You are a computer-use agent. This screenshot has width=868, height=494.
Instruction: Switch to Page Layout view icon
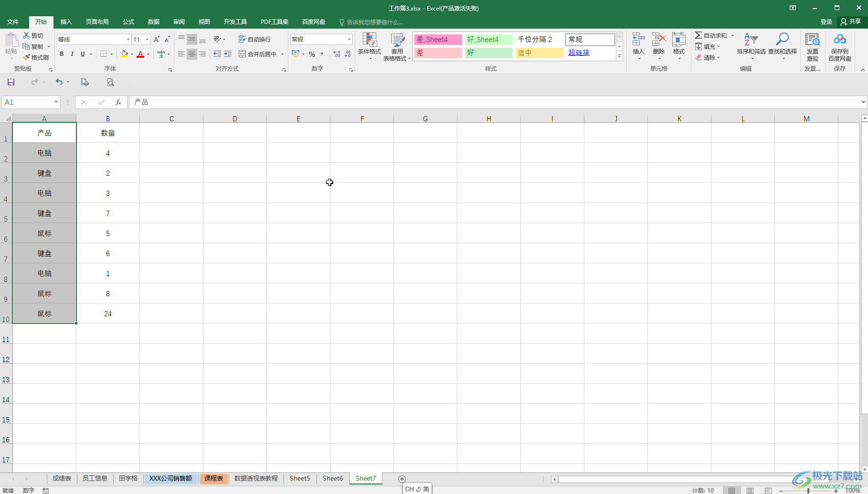click(750, 490)
